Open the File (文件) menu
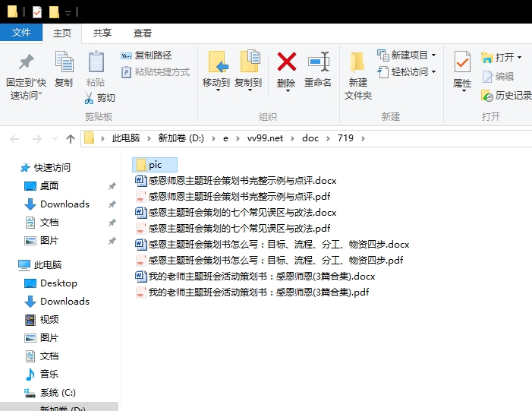This screenshot has height=411, width=532. click(x=21, y=33)
